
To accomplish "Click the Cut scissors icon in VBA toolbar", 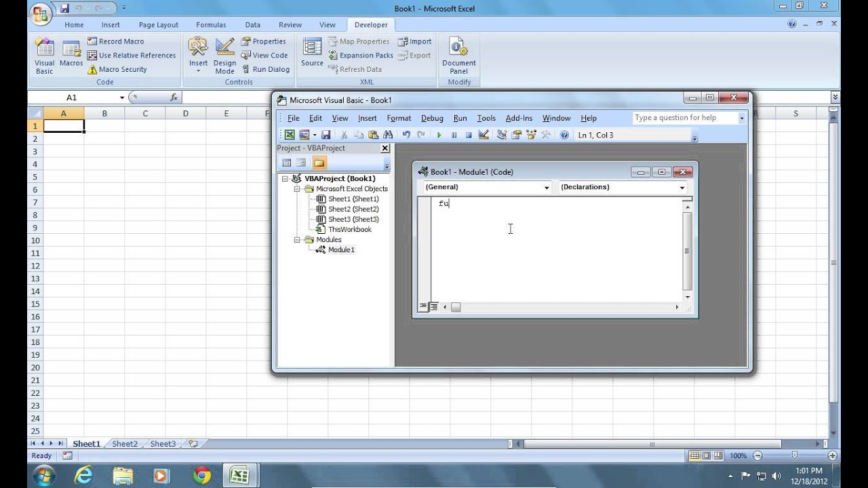I will pos(344,135).
